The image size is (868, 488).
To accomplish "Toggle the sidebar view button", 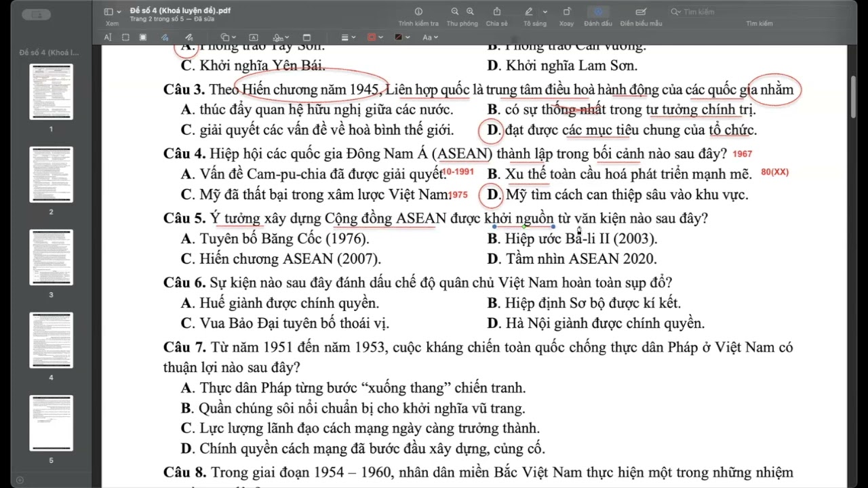I will pyautogui.click(x=108, y=12).
